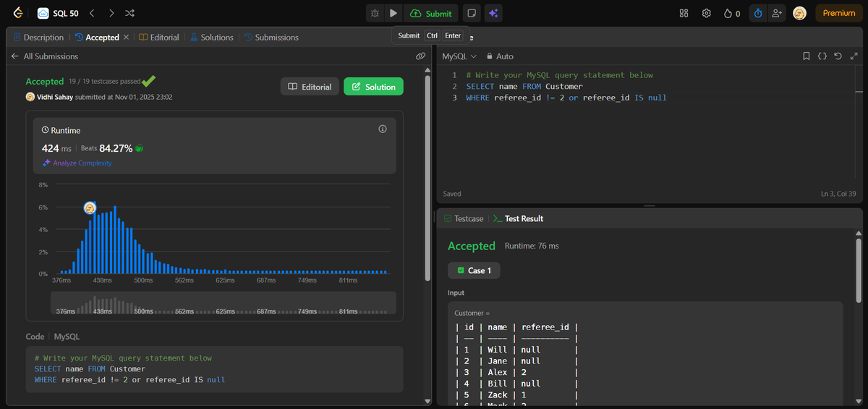The image size is (868, 409).
Task: Open the runtime info icon
Action: pyautogui.click(x=383, y=129)
